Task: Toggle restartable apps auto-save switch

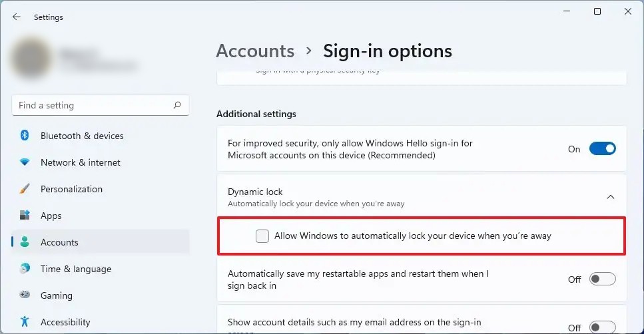Action: [602, 279]
